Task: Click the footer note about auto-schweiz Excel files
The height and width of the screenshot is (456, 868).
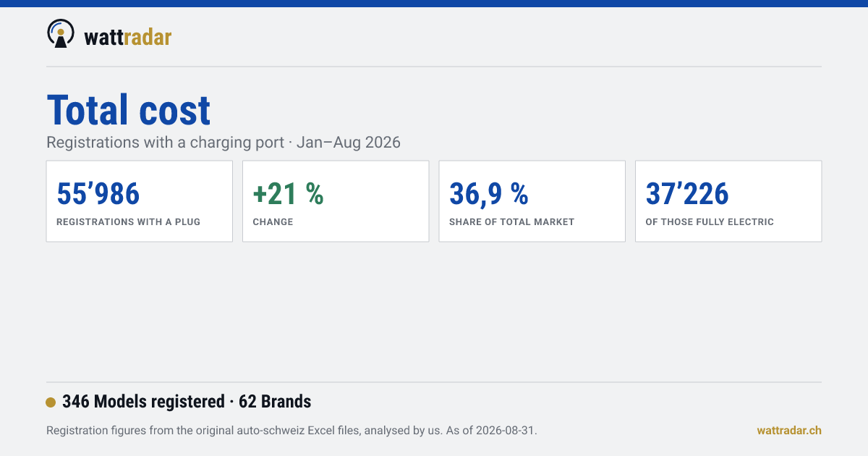Action: [292, 430]
